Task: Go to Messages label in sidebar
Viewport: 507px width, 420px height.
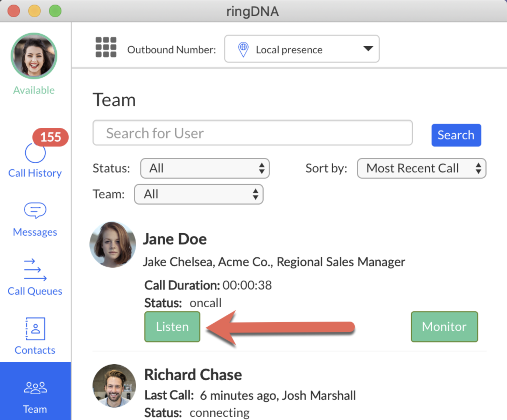Action: click(x=35, y=232)
